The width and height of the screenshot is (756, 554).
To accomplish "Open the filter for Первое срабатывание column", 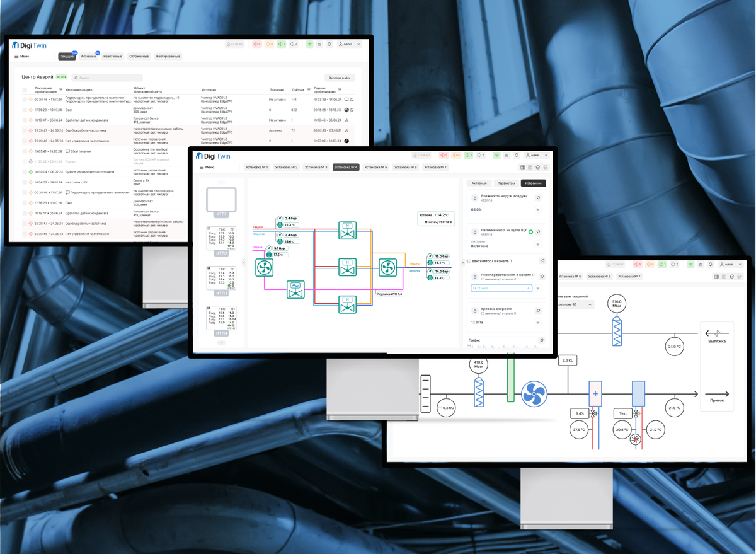I will point(340,90).
